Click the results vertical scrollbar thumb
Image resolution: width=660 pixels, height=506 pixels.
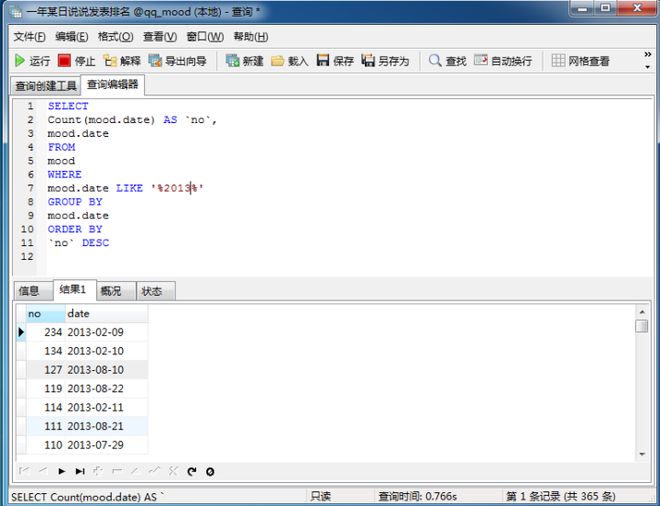click(x=642, y=326)
